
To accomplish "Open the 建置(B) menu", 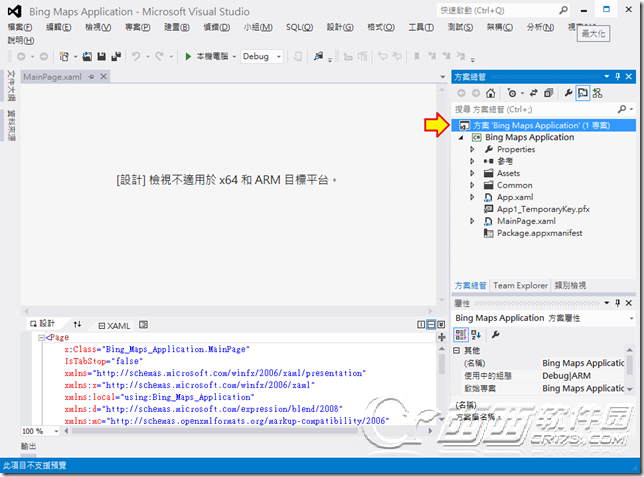I will point(177,27).
